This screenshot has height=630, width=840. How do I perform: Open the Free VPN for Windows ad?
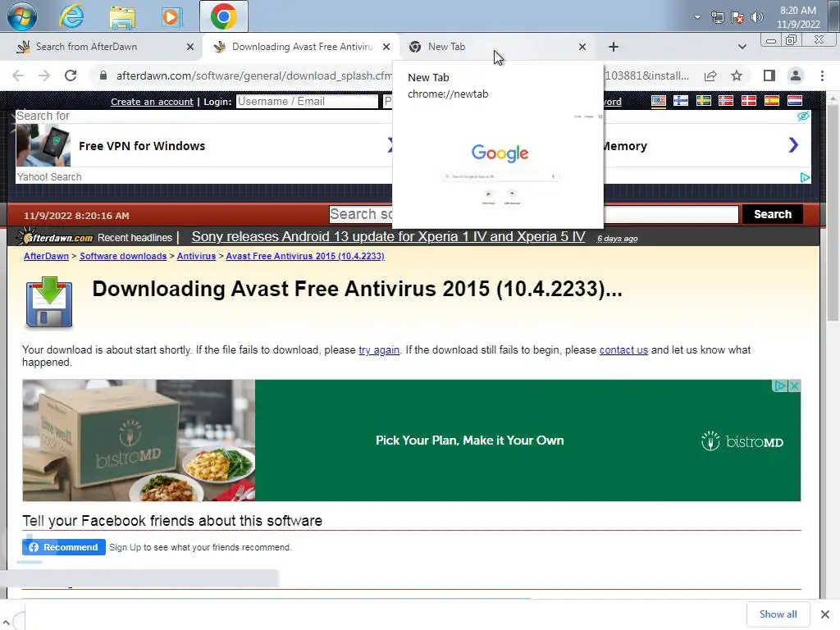[142, 146]
